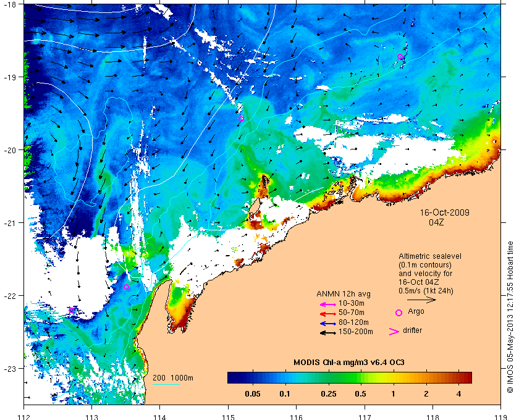This screenshot has width=519, height=420.
Task: Click the colorbar tick label 4
Action: 458,394
